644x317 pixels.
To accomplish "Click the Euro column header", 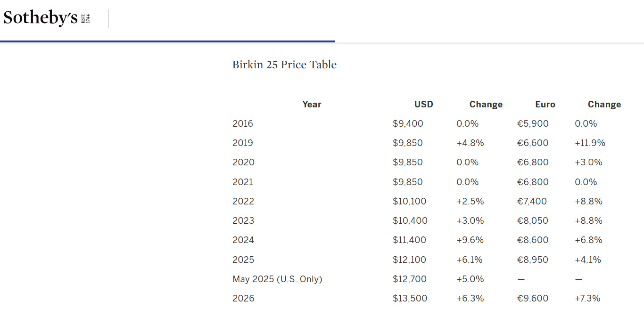I will tap(545, 105).
